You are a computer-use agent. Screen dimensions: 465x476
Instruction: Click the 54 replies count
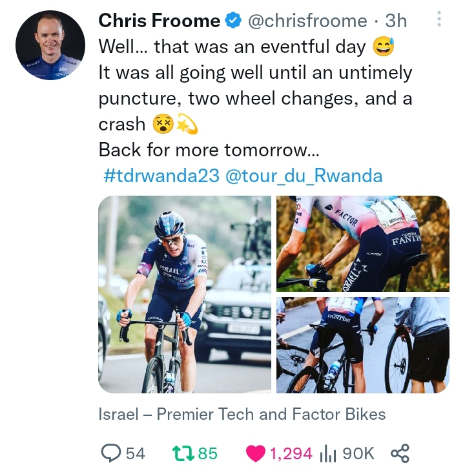click(135, 453)
